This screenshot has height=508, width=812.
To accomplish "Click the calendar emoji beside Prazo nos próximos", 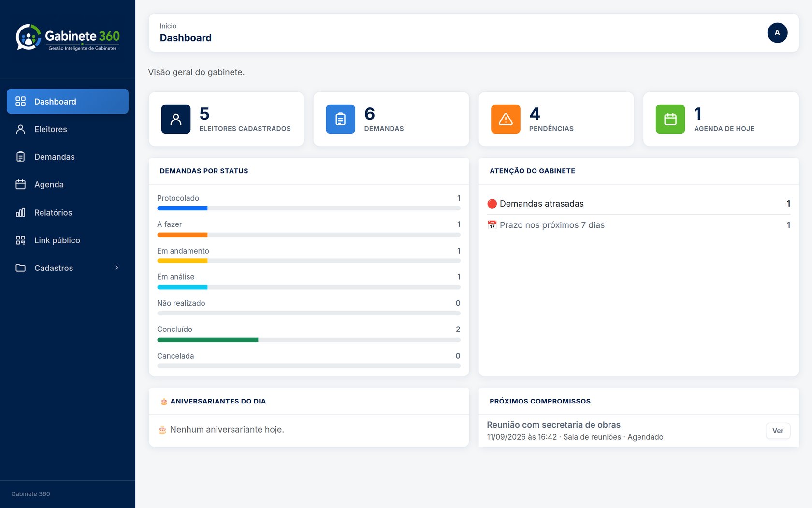I will pyautogui.click(x=492, y=225).
